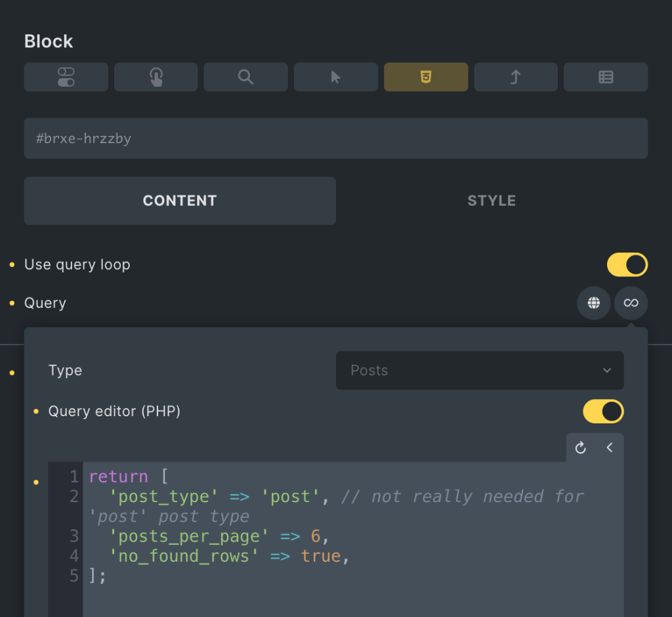The width and height of the screenshot is (672, 617).
Task: Select the cursor pointer state icon
Action: pyautogui.click(x=335, y=77)
